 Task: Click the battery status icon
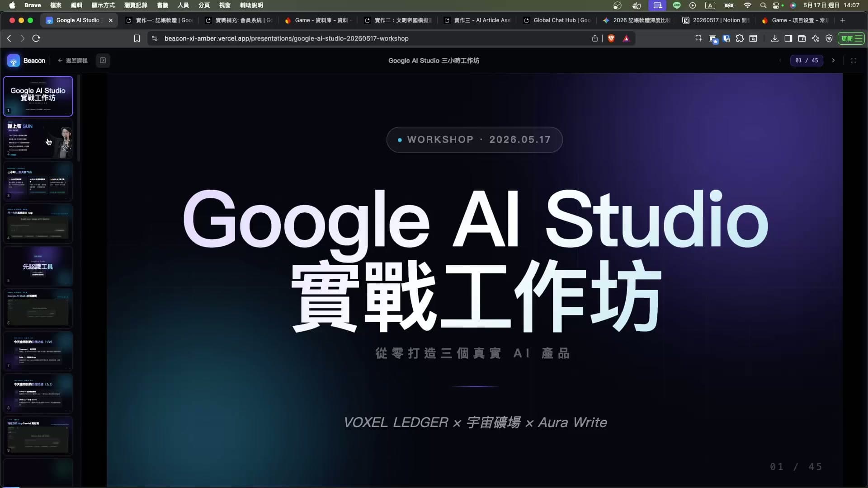pos(729,5)
